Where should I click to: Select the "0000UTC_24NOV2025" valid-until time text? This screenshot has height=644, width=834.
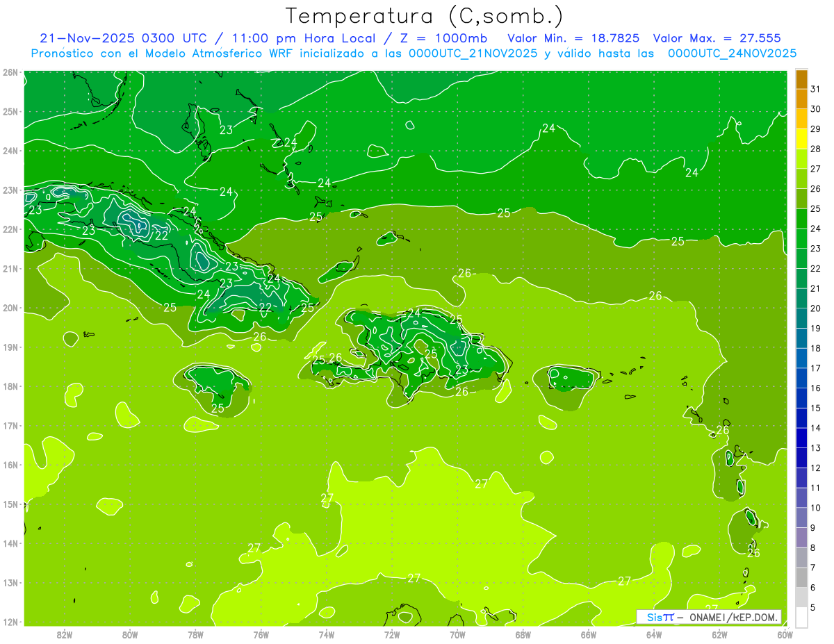coord(732,53)
